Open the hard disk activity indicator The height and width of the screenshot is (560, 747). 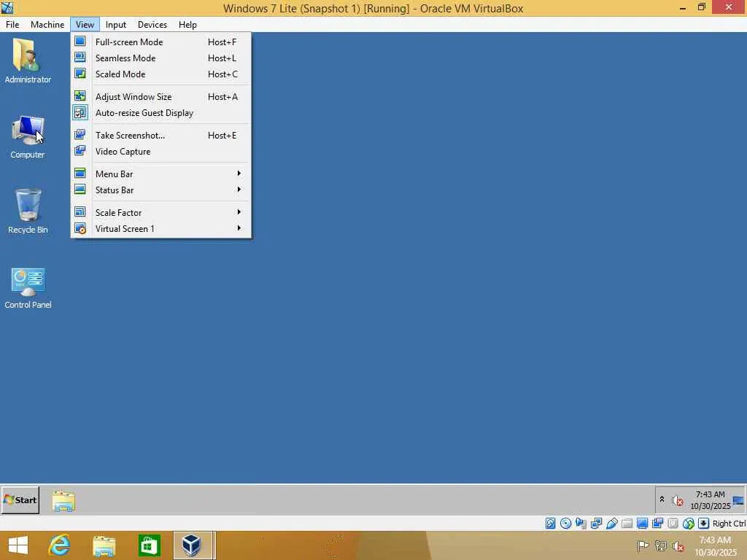550,524
